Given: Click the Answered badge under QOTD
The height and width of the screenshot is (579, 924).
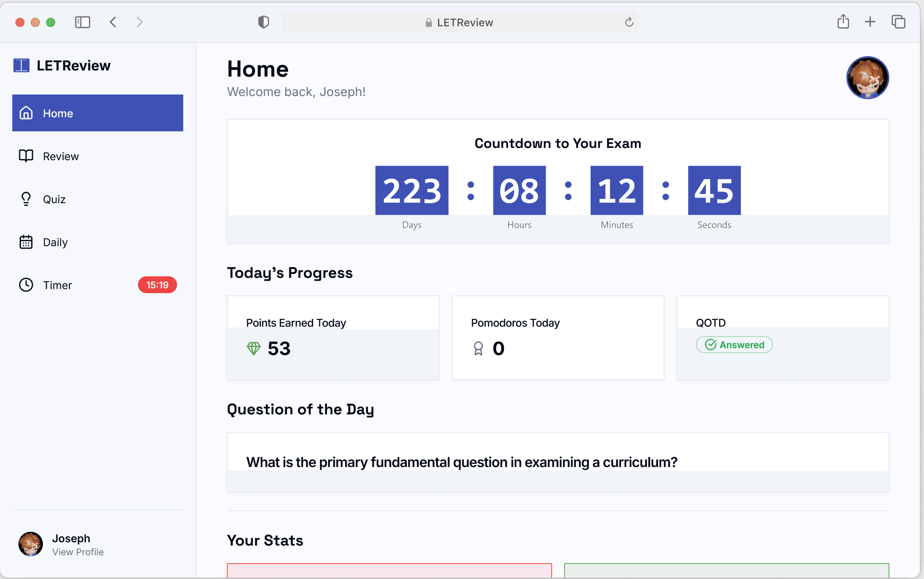Looking at the screenshot, I should pos(734,344).
